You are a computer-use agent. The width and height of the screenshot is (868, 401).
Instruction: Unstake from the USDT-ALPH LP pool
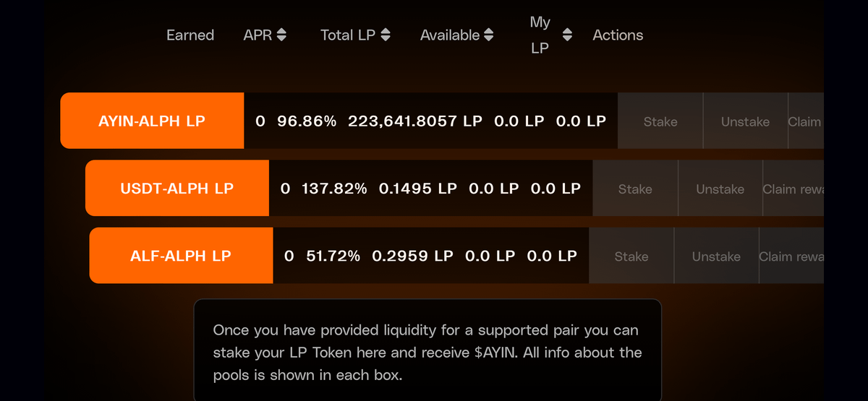720,189
